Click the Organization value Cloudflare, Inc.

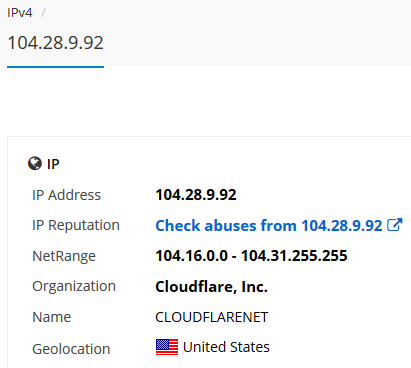click(x=211, y=287)
